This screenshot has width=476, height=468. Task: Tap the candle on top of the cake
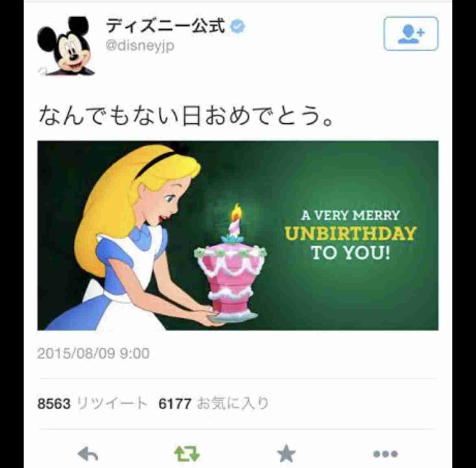[235, 222]
